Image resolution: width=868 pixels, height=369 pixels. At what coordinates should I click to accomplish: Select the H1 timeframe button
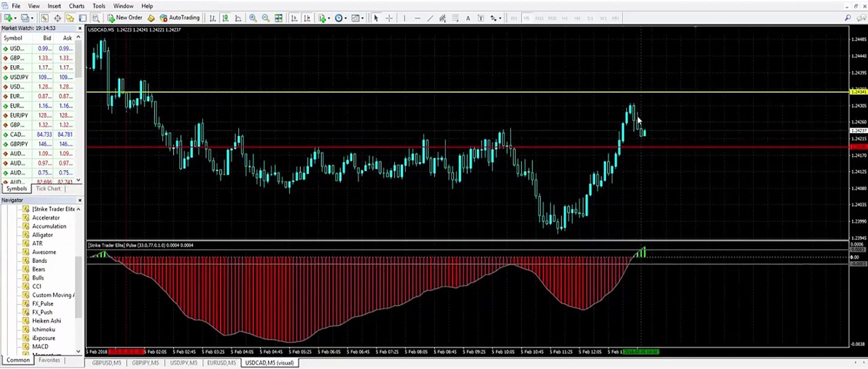click(x=565, y=18)
